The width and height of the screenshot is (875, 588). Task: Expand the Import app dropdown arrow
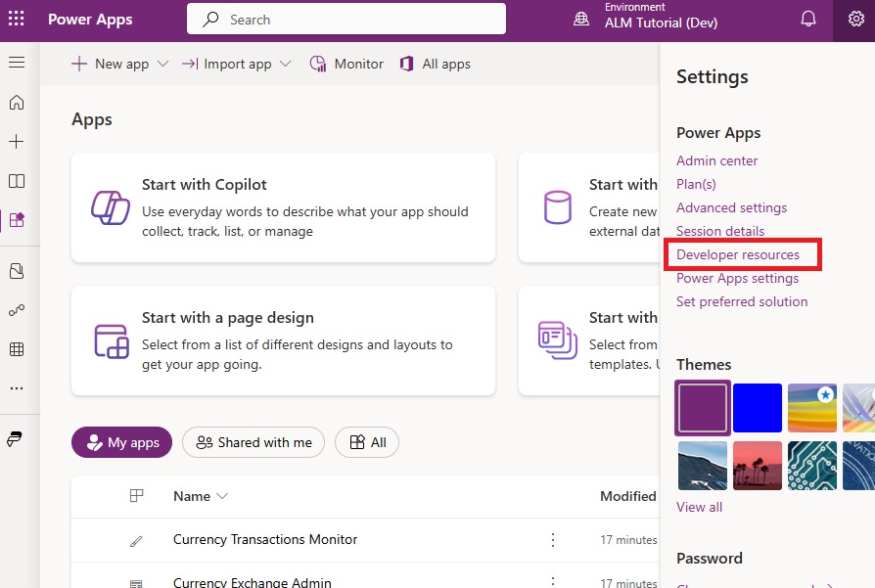point(285,65)
